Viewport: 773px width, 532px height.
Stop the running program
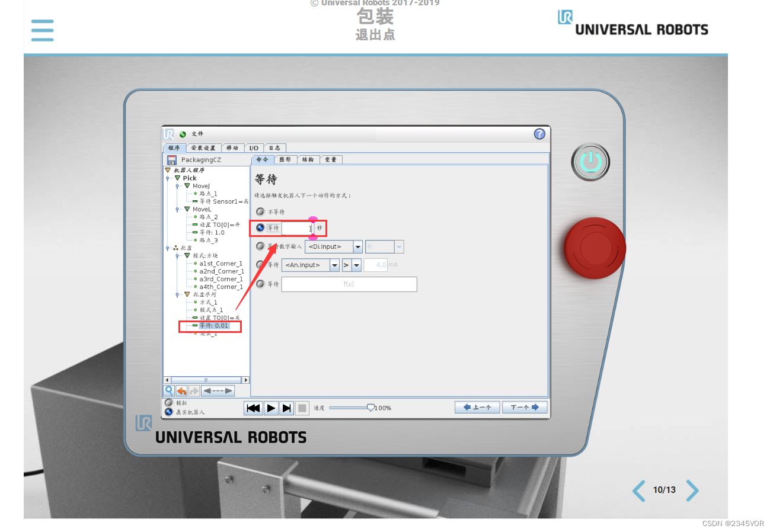coord(302,408)
